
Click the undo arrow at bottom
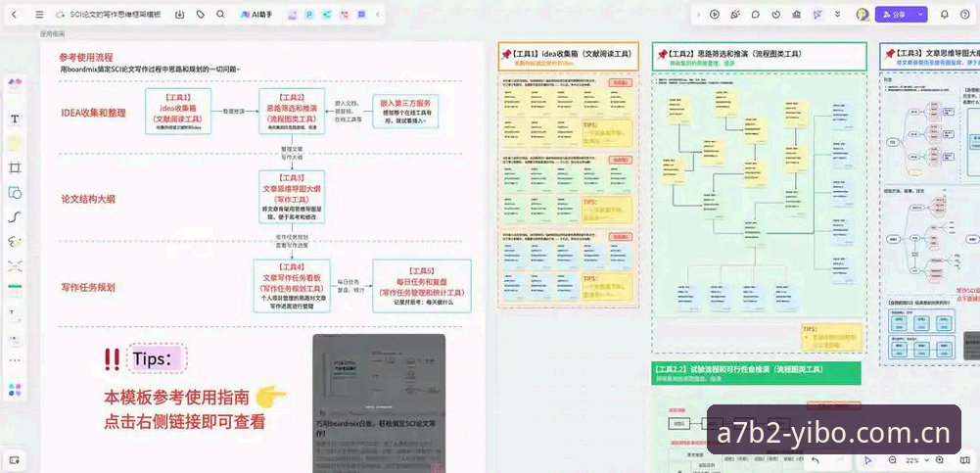(x=816, y=460)
